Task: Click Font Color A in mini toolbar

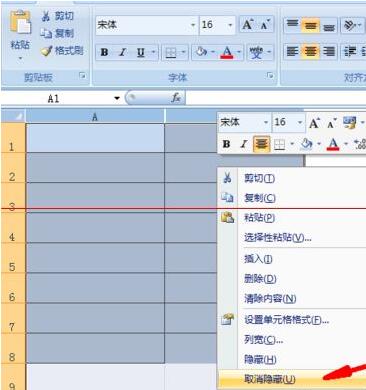Action: point(333,144)
